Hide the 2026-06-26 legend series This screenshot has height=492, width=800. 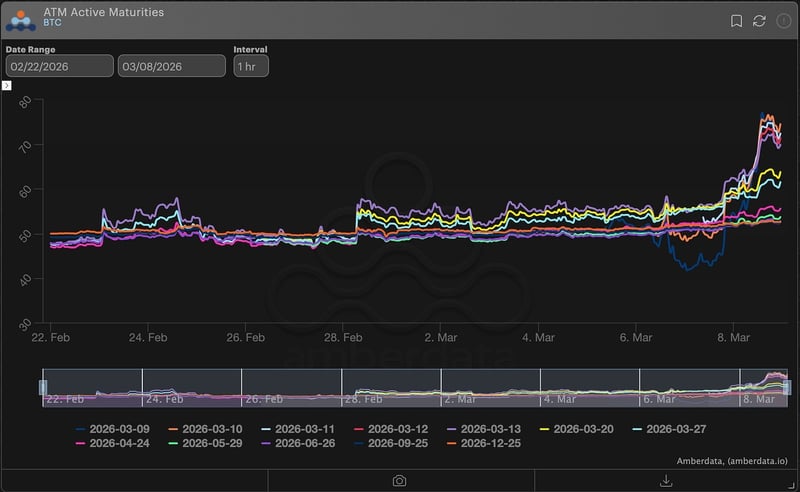pos(298,444)
